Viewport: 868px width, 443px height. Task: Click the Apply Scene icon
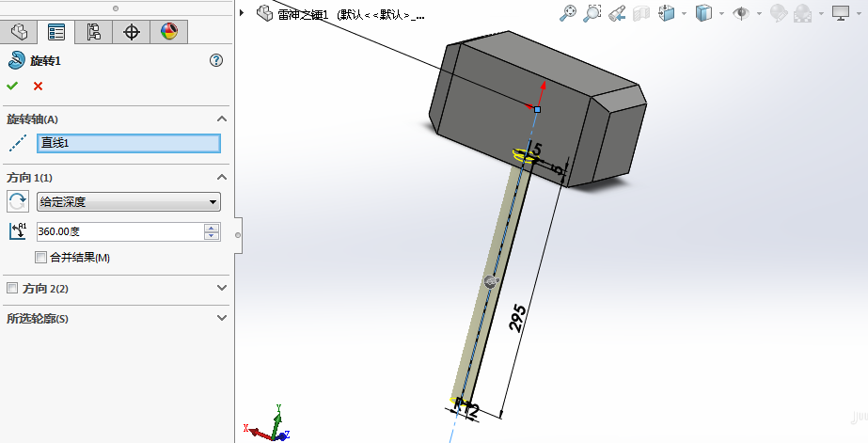pyautogui.click(x=803, y=13)
